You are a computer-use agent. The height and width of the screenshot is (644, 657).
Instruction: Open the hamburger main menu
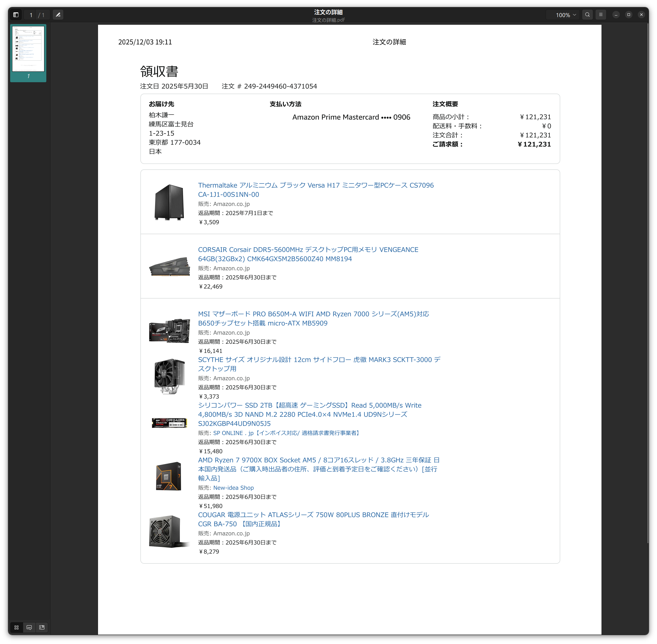(601, 15)
